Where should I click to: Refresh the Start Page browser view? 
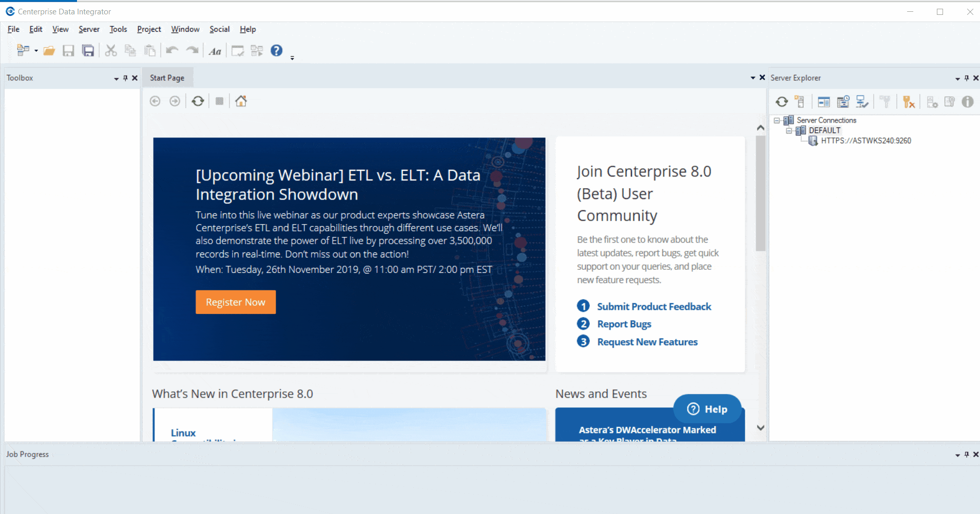(x=198, y=101)
